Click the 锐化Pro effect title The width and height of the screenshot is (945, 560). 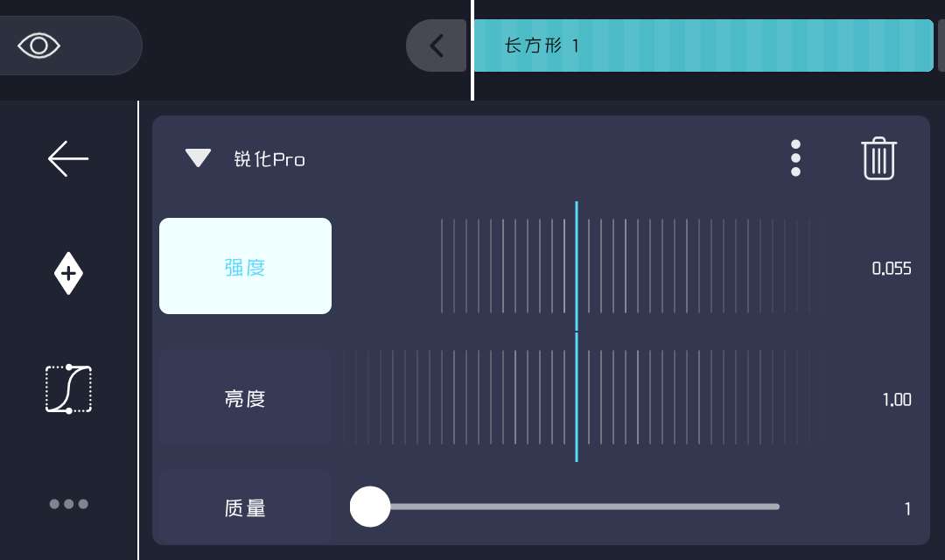pyautogui.click(x=269, y=159)
